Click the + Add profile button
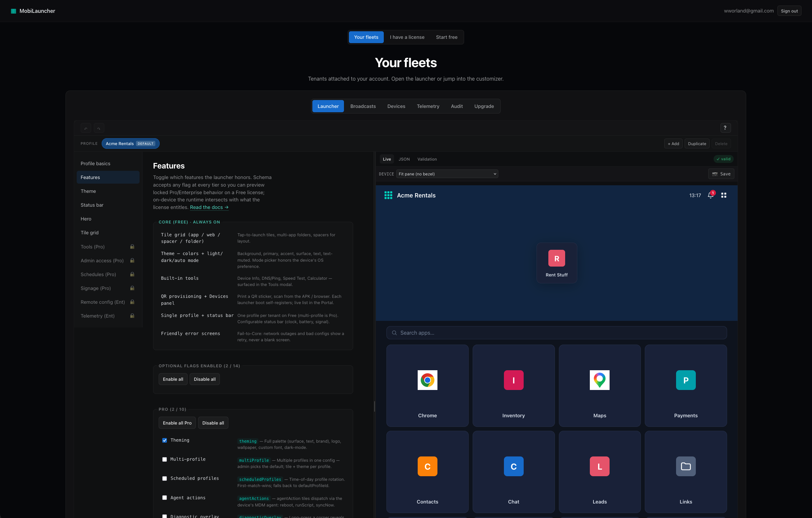This screenshot has width=812, height=518. click(673, 144)
